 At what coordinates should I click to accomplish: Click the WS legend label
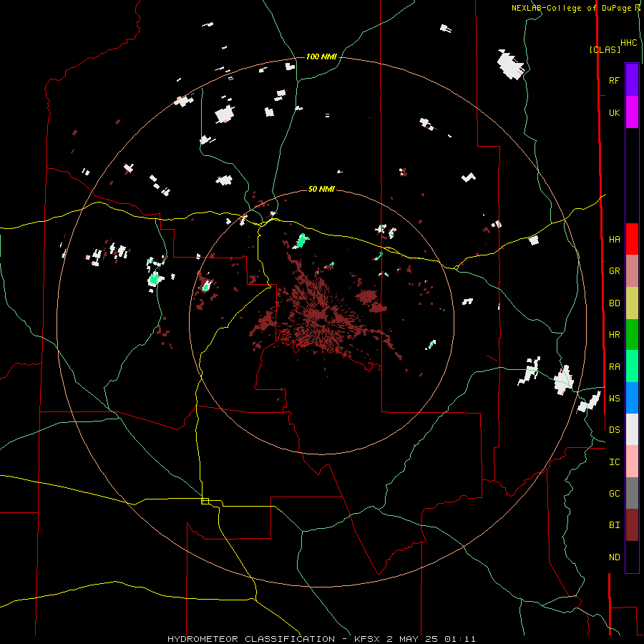(x=614, y=399)
